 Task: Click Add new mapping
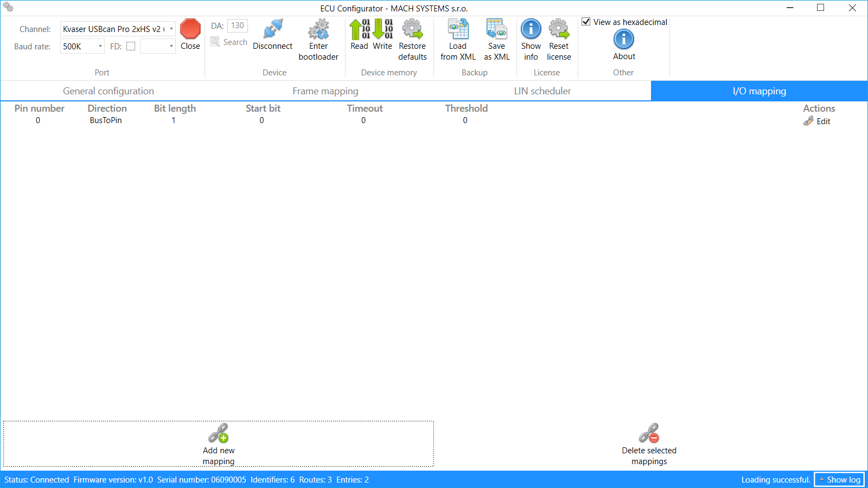(x=219, y=444)
